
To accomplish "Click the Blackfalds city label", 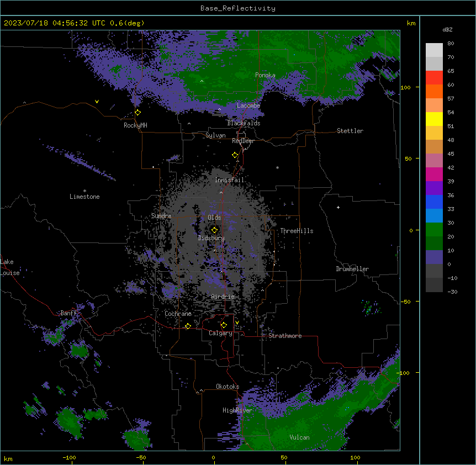I will click(244, 123).
